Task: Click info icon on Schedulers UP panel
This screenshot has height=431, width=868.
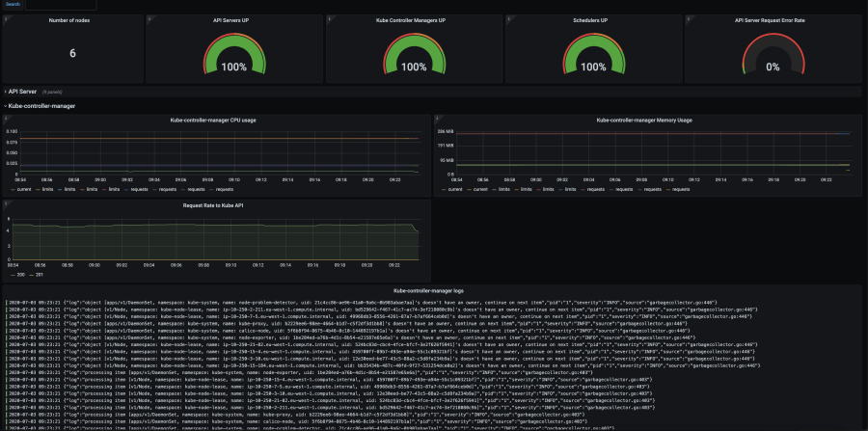Action: (x=508, y=18)
